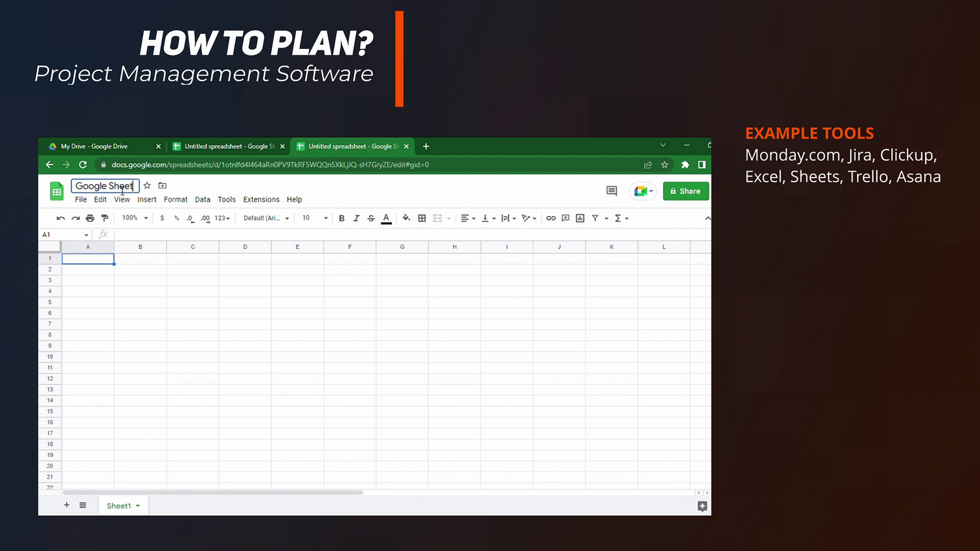Bookmark this page with the address bar star
This screenshot has width=980, height=551.
[664, 165]
